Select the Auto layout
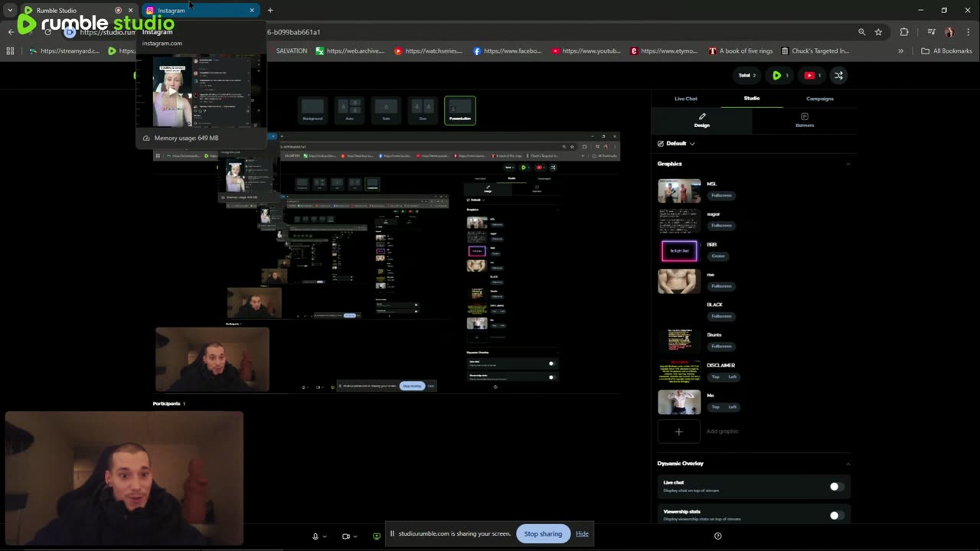 click(x=349, y=110)
